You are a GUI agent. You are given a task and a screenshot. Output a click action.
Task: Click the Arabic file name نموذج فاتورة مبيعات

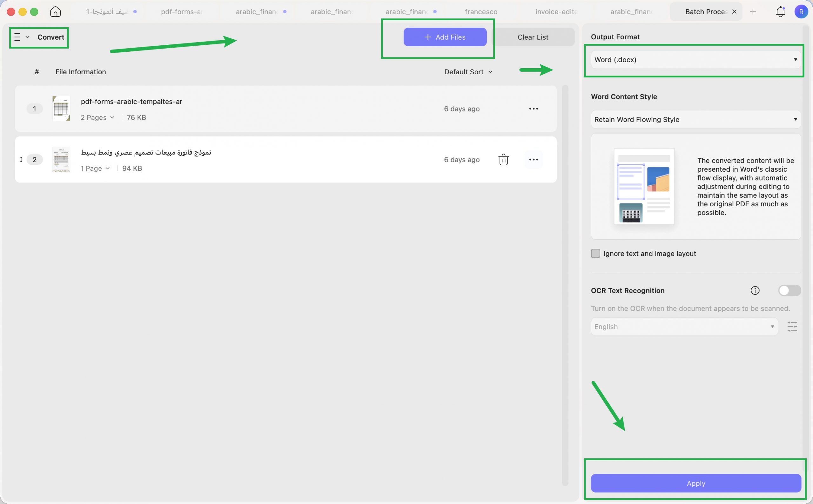click(x=146, y=153)
